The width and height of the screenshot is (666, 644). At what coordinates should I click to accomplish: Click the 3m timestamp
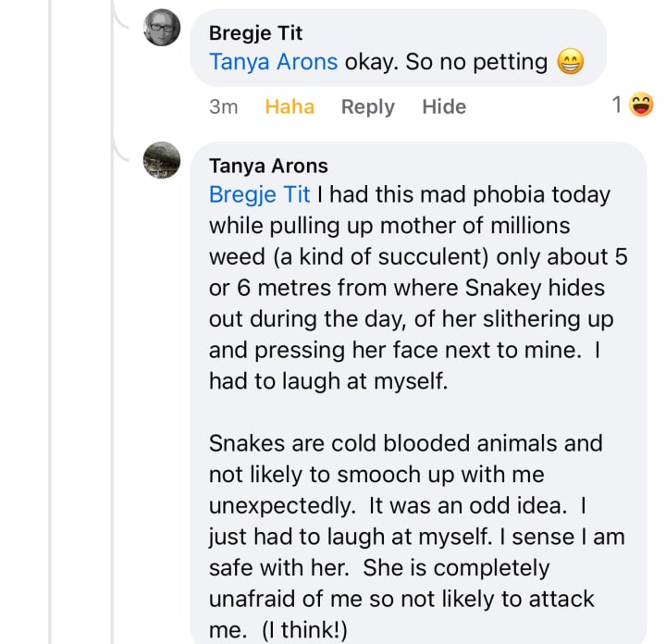(x=224, y=106)
